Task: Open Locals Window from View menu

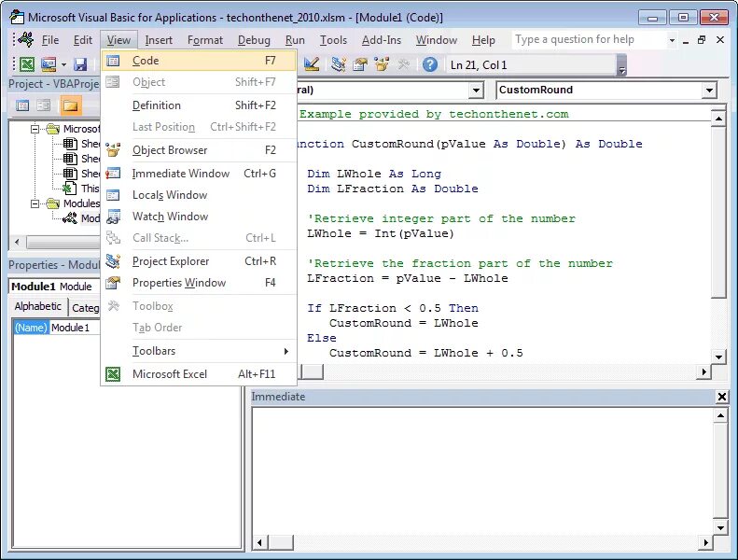Action: point(199,195)
